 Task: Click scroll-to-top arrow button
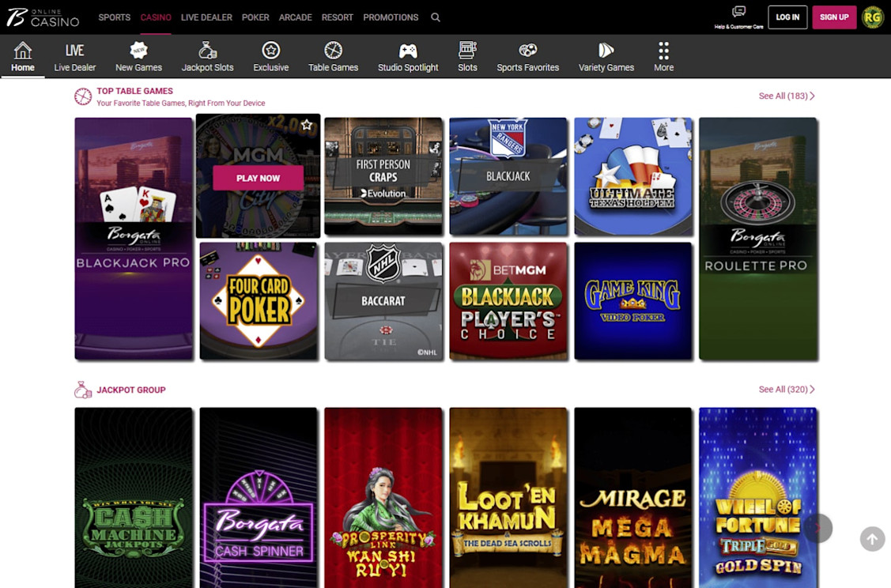click(x=872, y=538)
